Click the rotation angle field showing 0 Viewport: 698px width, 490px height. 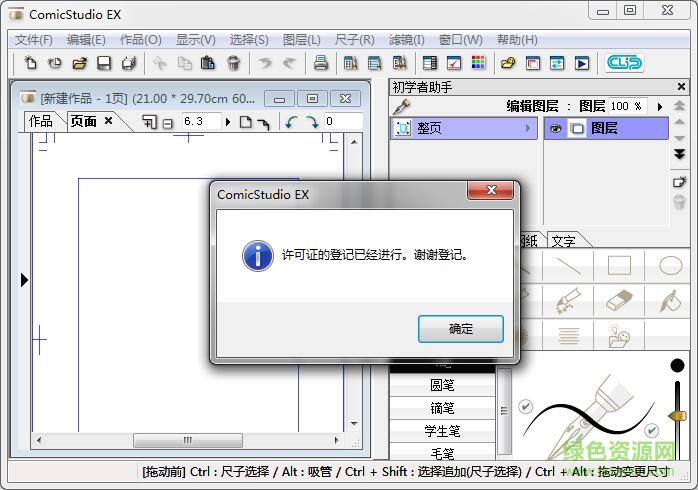(344, 121)
